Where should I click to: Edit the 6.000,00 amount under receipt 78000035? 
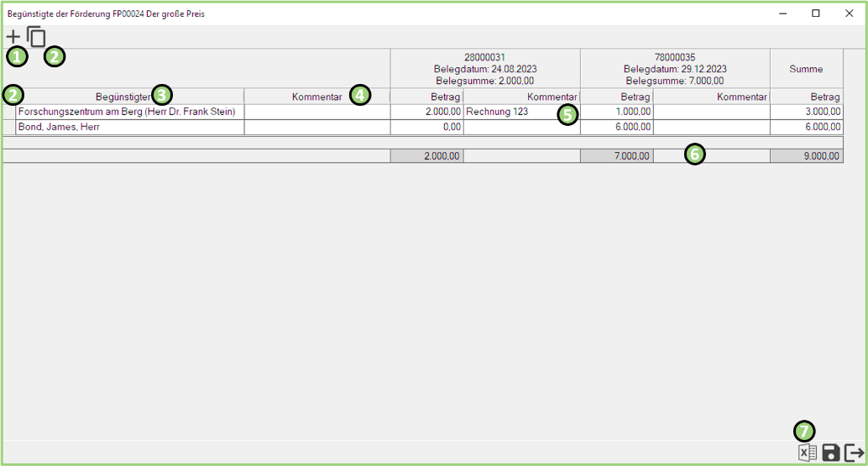pyautogui.click(x=616, y=127)
